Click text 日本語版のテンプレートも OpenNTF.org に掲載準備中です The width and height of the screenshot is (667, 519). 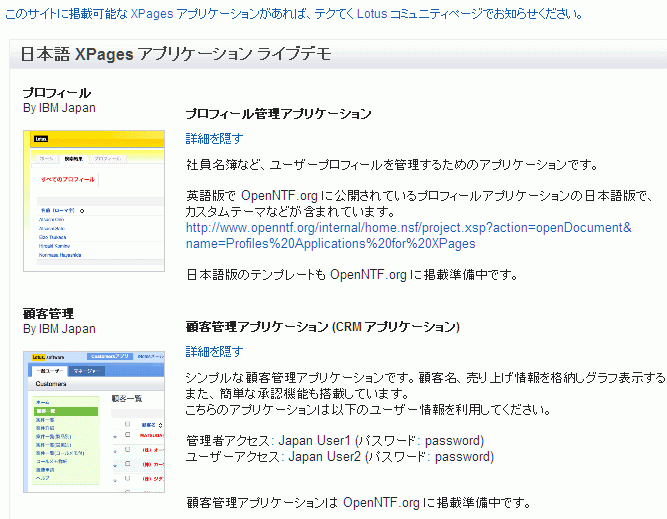click(352, 275)
